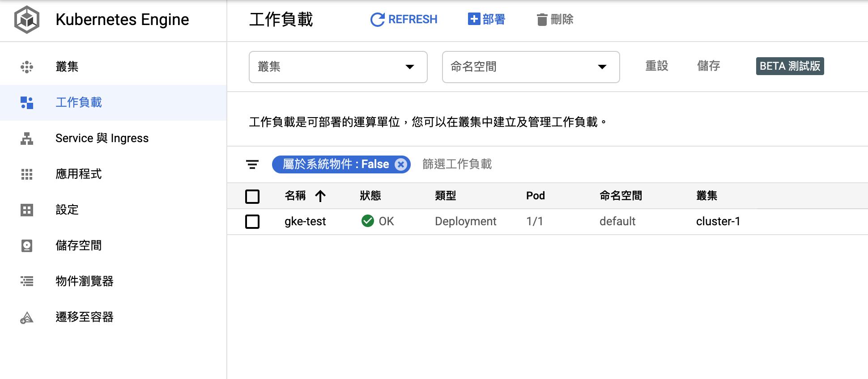Click the Kubernetes Engine title text
The width and height of the screenshot is (868, 379).
pos(122,20)
